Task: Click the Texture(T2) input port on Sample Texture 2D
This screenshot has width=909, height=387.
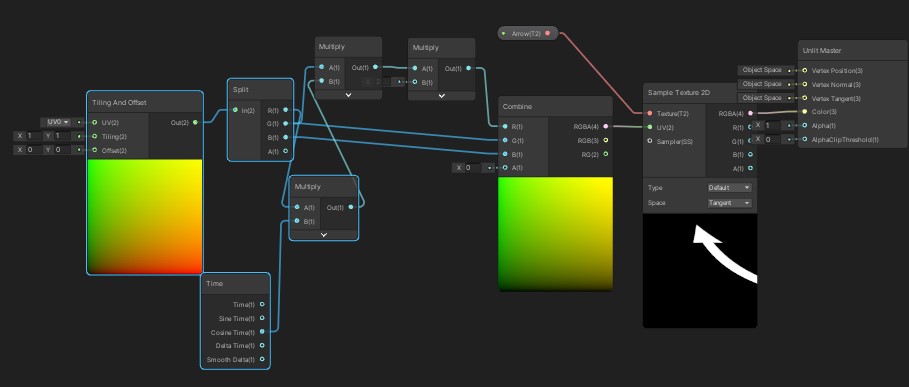Action: click(650, 114)
